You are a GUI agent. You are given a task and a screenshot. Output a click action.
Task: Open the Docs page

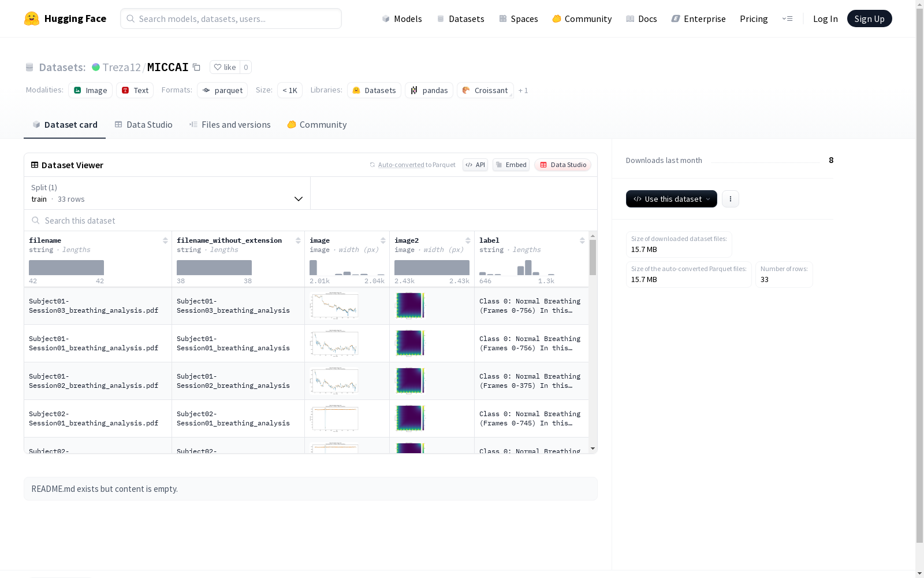(x=642, y=18)
